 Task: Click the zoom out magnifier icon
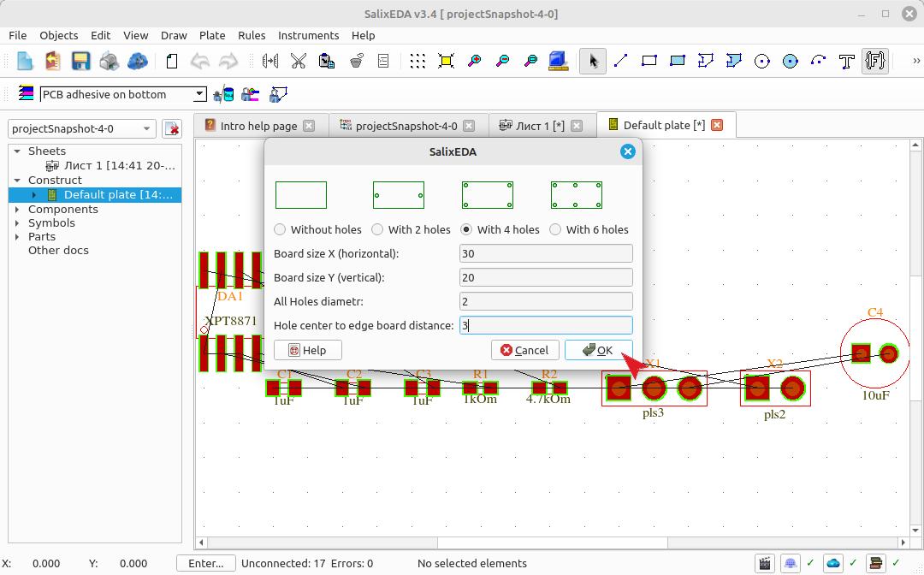503,61
